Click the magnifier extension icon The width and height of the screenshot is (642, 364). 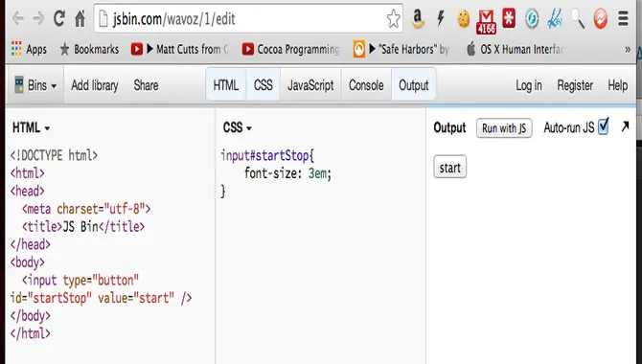pos(578,19)
